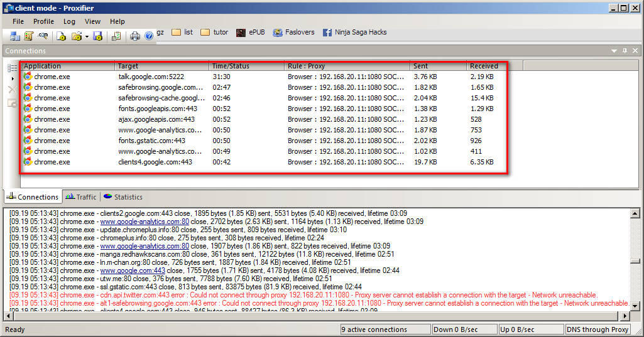Click the chrome icon for fonts.gstatic.com:443 row

(28, 141)
